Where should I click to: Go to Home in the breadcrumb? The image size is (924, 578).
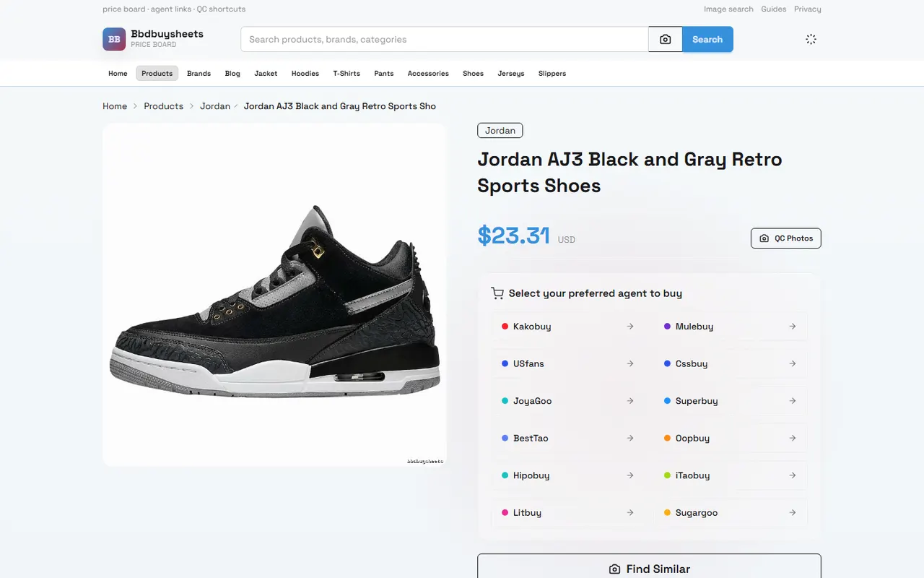click(x=115, y=106)
